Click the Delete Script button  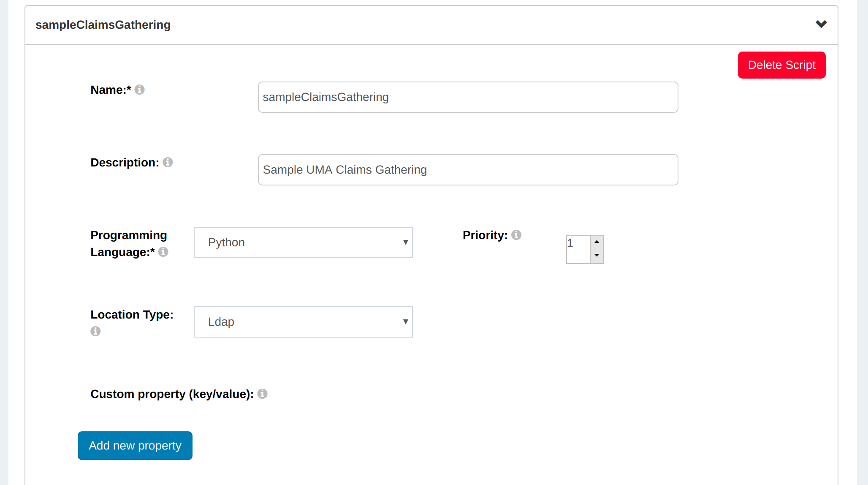click(x=781, y=65)
